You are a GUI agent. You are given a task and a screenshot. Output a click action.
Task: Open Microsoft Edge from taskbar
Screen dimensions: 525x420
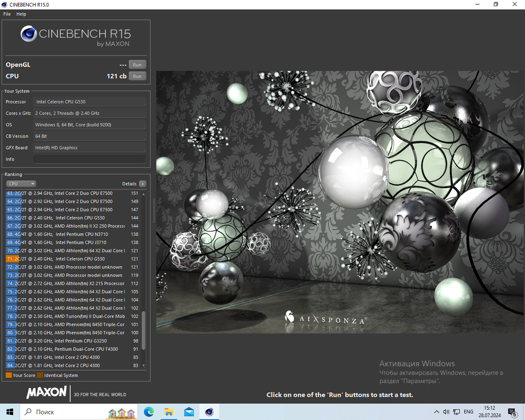pos(149,412)
